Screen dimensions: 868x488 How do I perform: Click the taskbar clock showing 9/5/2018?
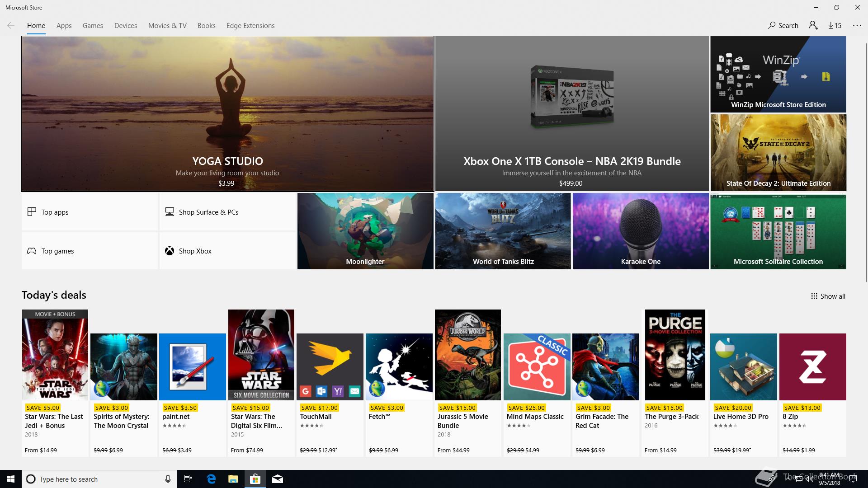tap(829, 479)
